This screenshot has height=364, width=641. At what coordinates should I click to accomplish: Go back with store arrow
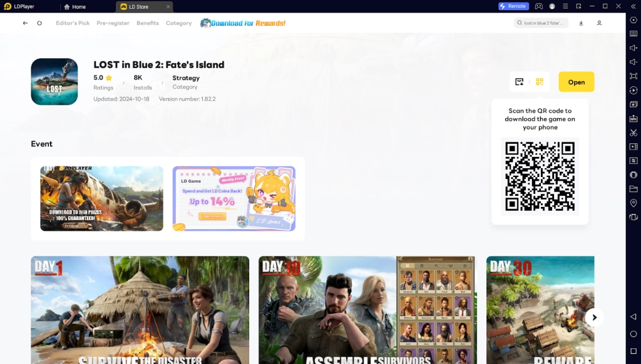tap(25, 23)
